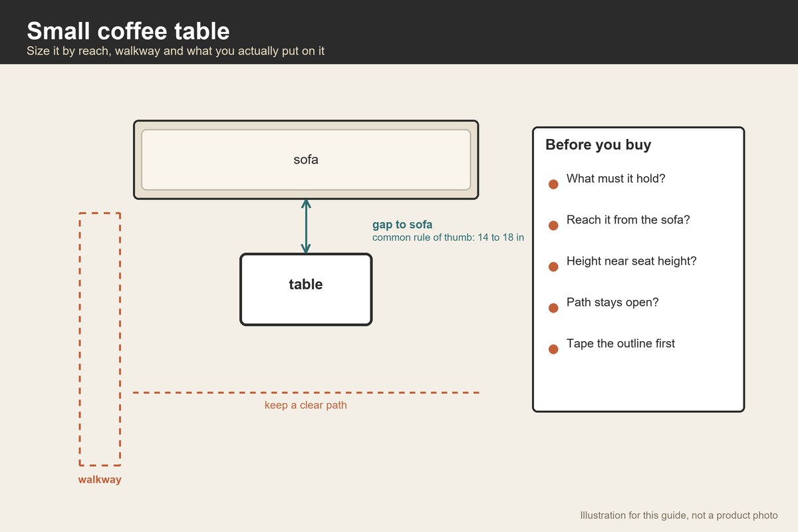Click the dashed walkway rectangle
The image size is (798, 532).
[x=100, y=339]
